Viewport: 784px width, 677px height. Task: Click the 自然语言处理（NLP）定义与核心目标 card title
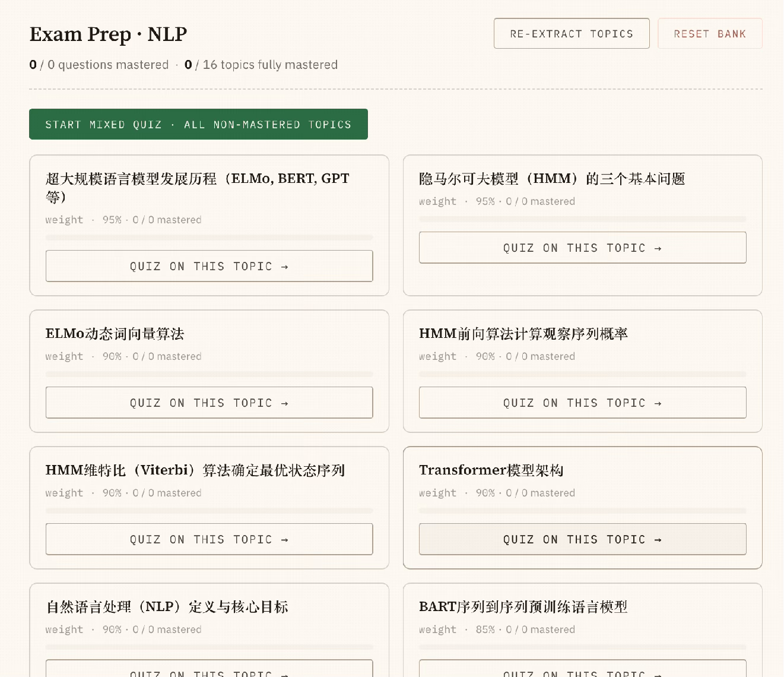point(167,607)
